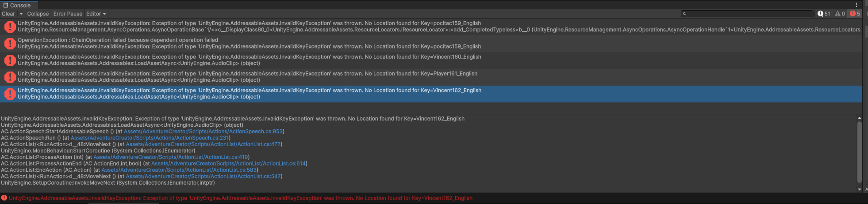Click the down arrow on the stack trace scrollbar
This screenshot has height=204, width=868.
(x=859, y=189)
